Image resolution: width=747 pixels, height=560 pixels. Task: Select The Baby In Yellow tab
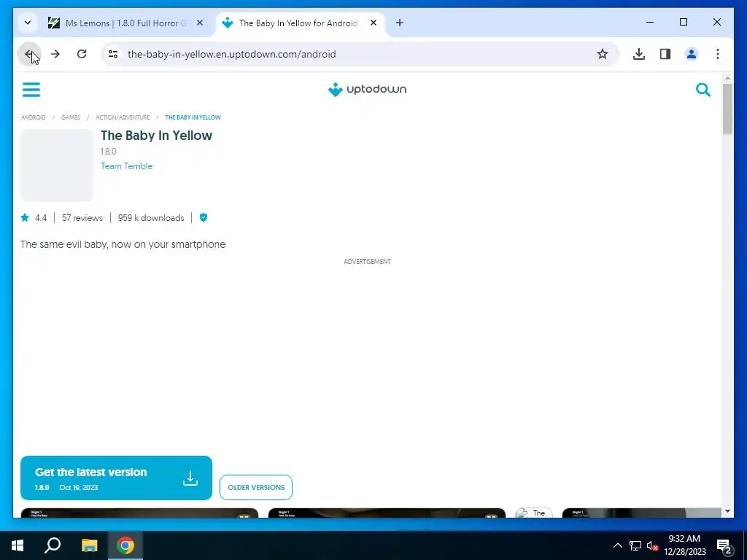tap(300, 23)
